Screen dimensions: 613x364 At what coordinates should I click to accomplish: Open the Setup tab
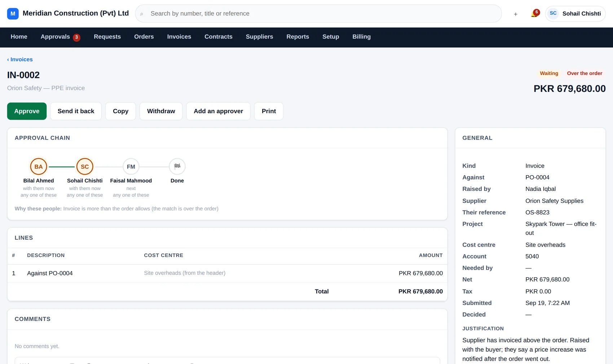pyautogui.click(x=331, y=37)
